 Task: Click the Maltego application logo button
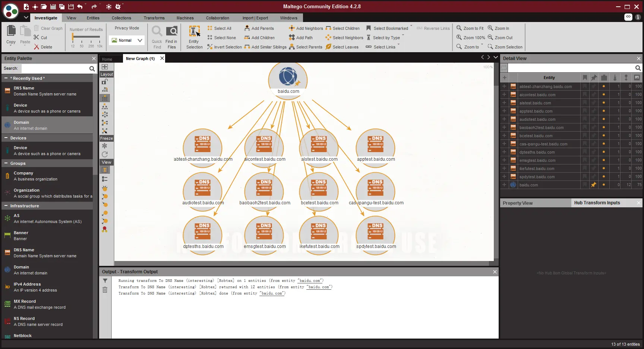pos(11,11)
